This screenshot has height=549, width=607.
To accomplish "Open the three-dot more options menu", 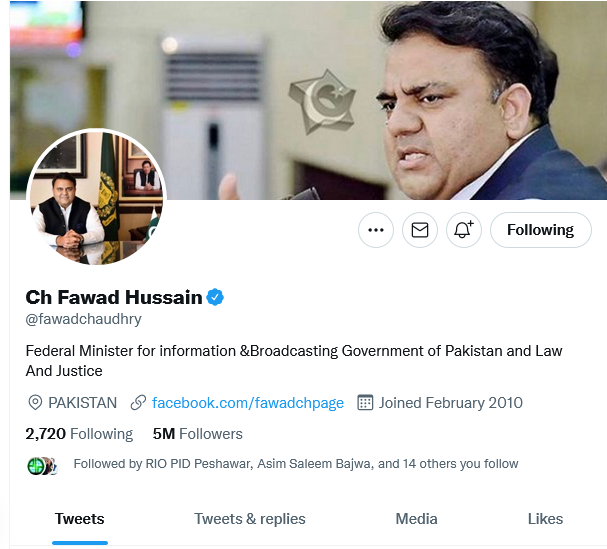I will (376, 230).
